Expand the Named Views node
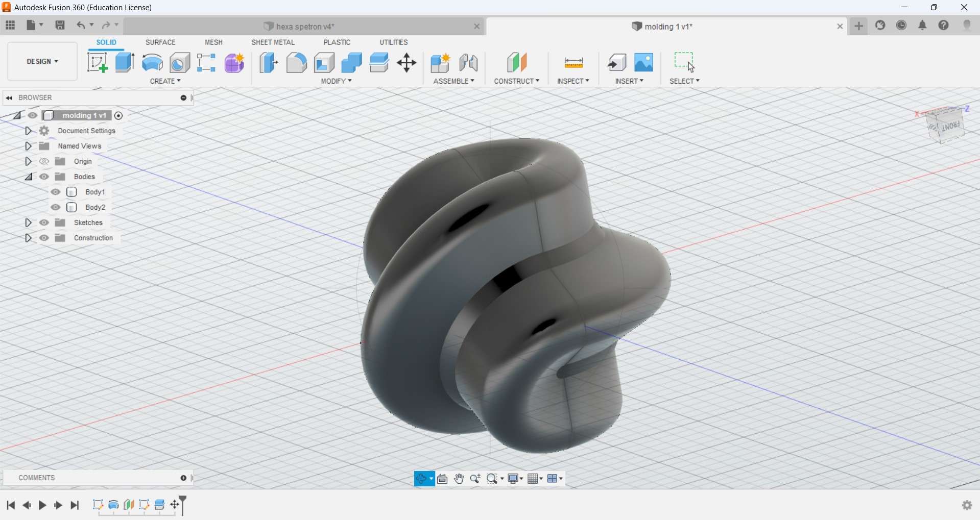980x520 pixels. point(29,146)
